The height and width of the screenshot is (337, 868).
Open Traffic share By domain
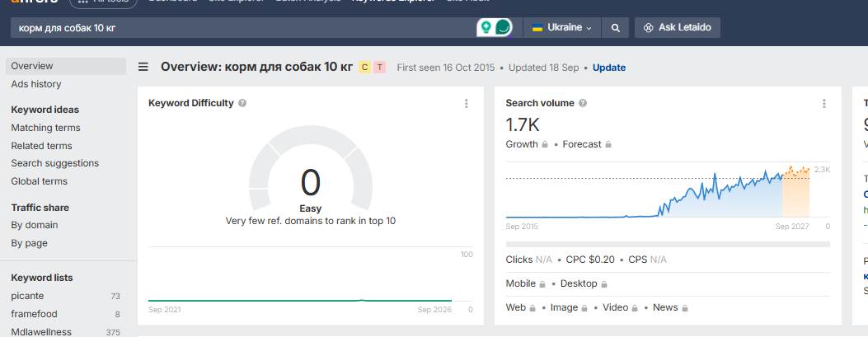tap(35, 225)
